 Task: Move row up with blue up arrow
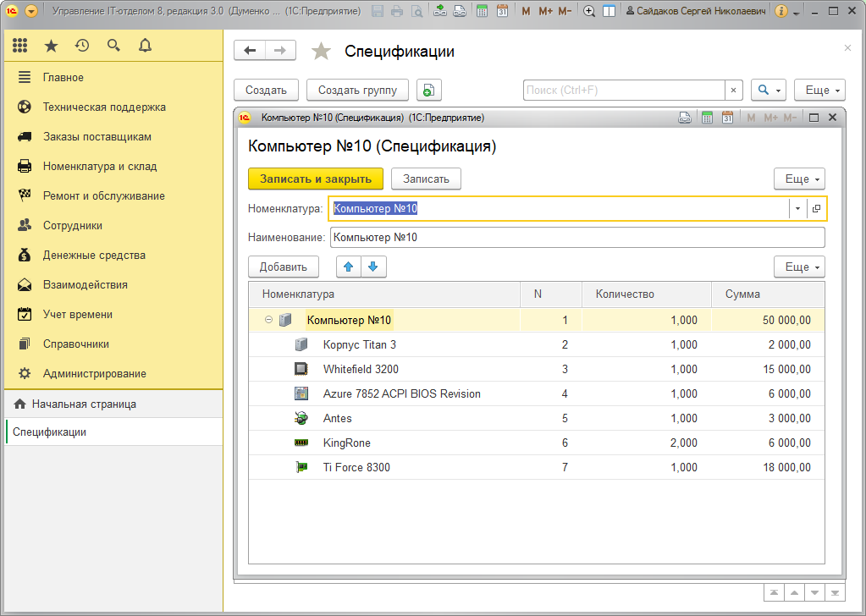tap(349, 267)
